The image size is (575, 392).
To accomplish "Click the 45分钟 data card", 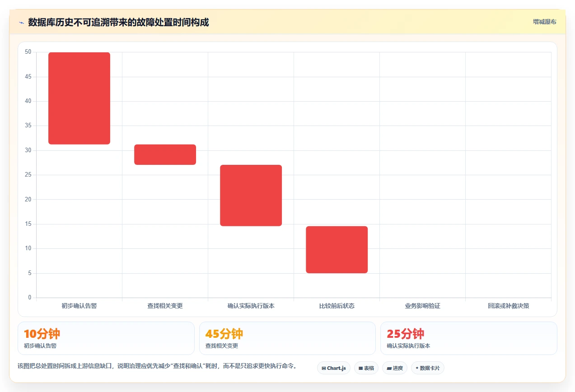I will tap(287, 338).
